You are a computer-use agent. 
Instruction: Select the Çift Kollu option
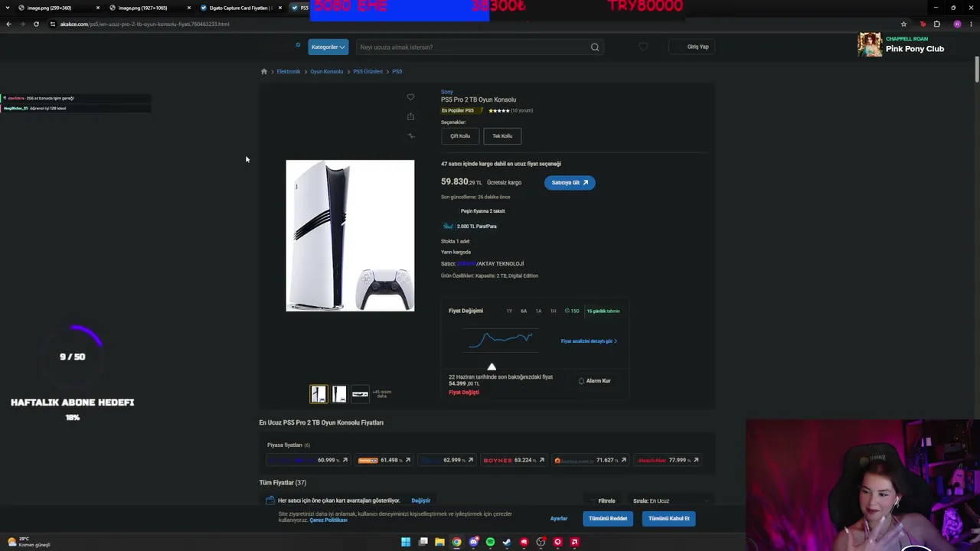coord(460,136)
